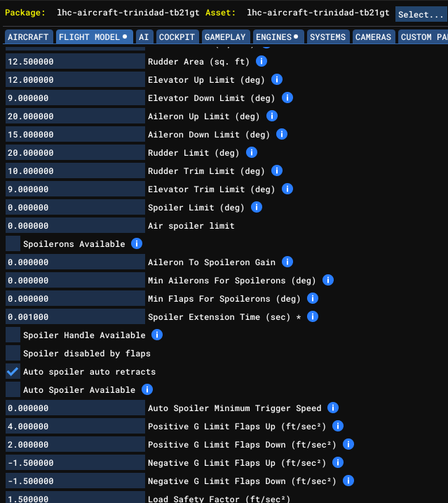Show info for Positive G Limit Flaps Up
Viewport: 448px width, 503px height.
[x=338, y=426]
